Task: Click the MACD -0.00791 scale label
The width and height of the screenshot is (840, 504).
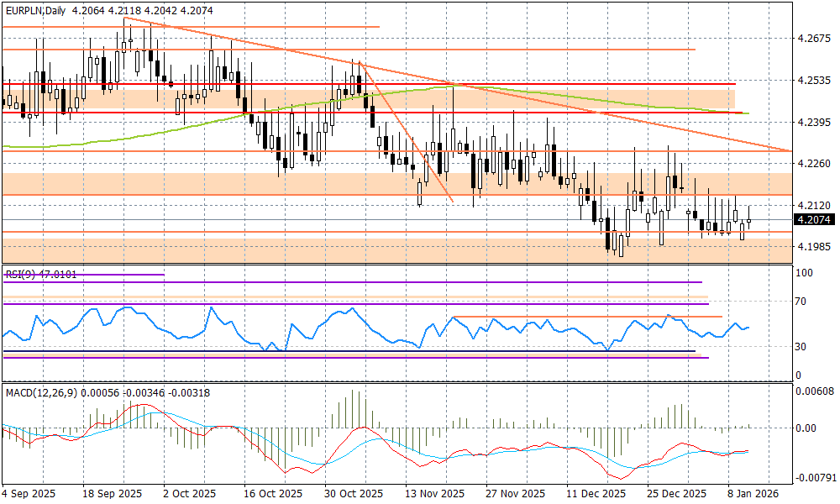Action: click(815, 479)
